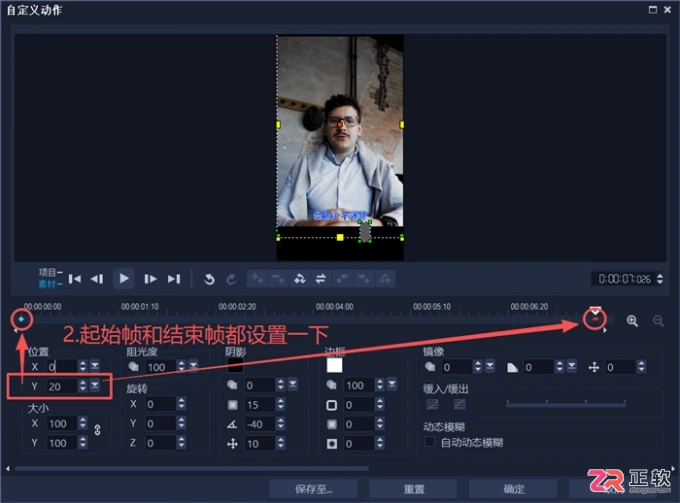Open the shadow opacity slider dropdown
Viewport: 680px width, 503px height.
tap(293, 384)
